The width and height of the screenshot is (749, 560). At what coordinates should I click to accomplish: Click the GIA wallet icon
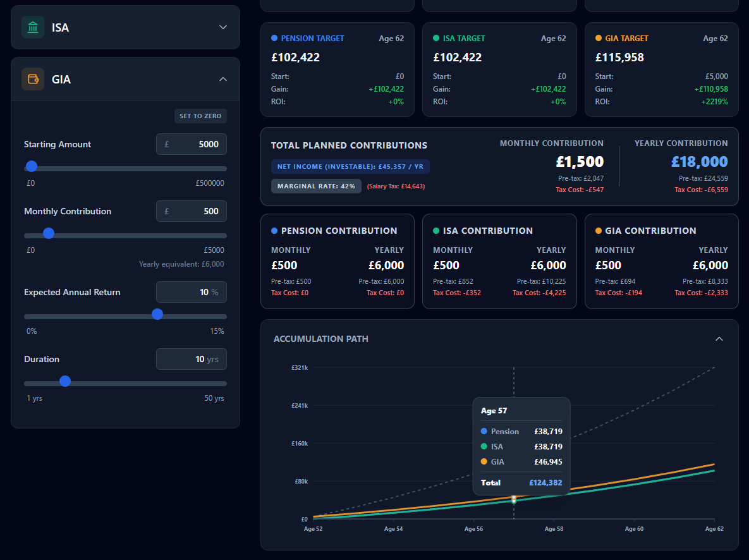33,79
